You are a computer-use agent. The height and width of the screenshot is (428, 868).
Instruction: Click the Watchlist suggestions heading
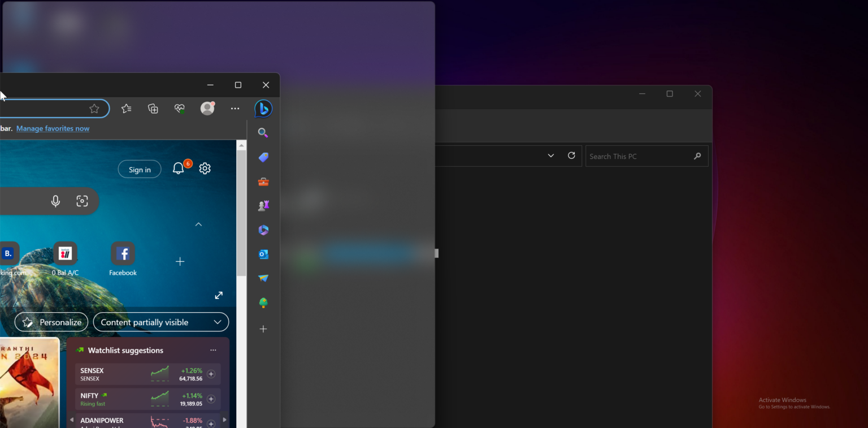(x=125, y=351)
